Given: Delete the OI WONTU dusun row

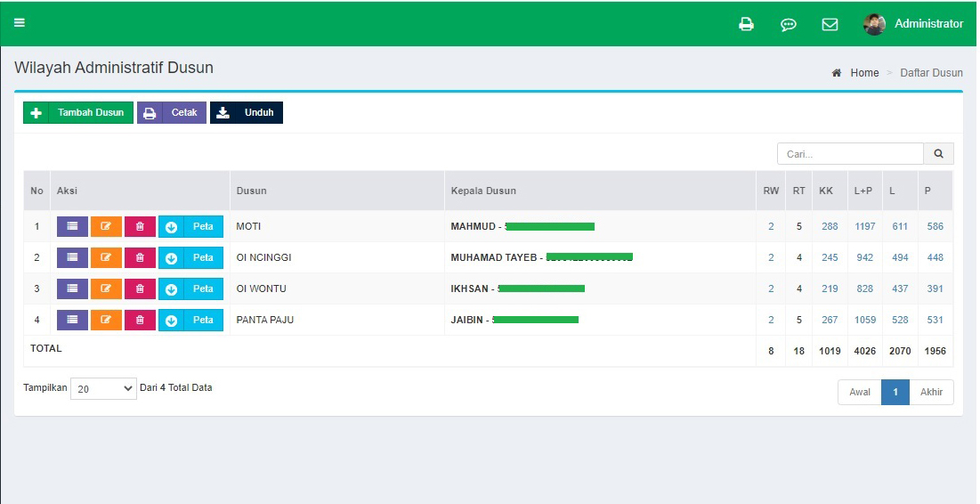Looking at the screenshot, I should [140, 289].
